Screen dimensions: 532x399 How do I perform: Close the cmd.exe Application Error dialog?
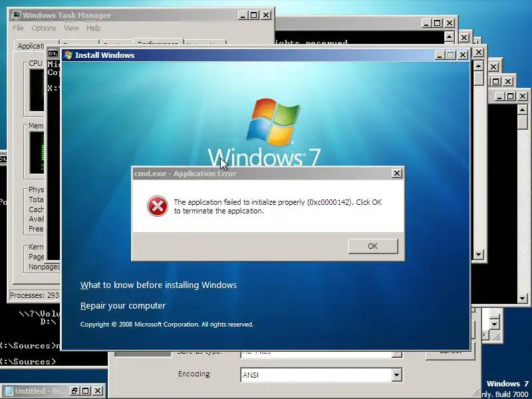396,174
